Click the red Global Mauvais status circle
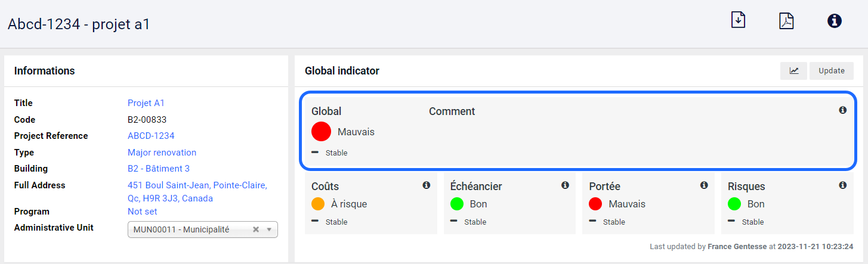 [321, 132]
